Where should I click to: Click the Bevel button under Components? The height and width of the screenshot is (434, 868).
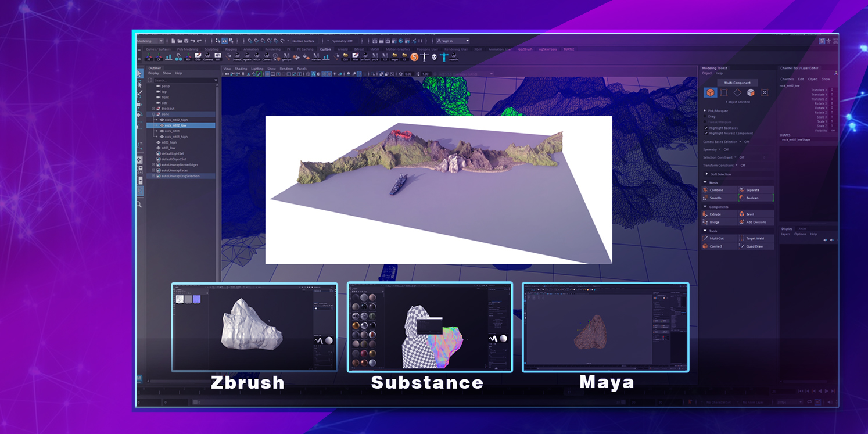[x=749, y=214]
